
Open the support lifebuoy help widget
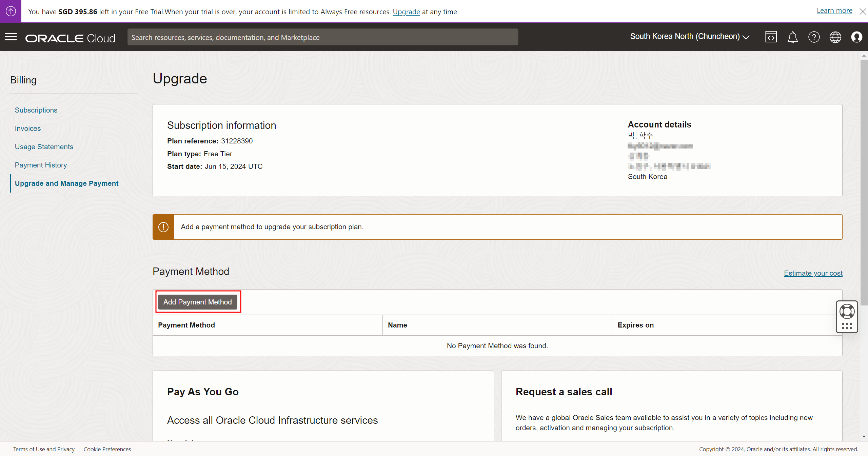coord(847,311)
